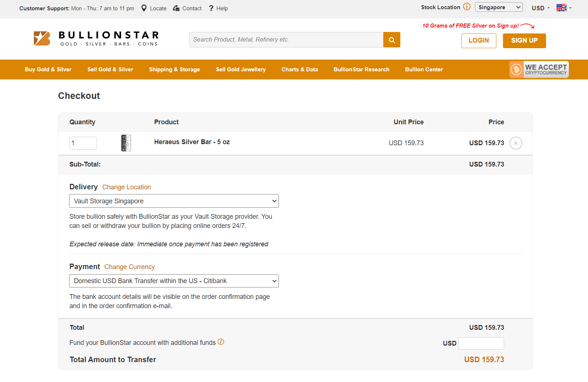Click the expected release date note
Image resolution: width=588 pixels, height=382 pixels.
click(x=169, y=244)
